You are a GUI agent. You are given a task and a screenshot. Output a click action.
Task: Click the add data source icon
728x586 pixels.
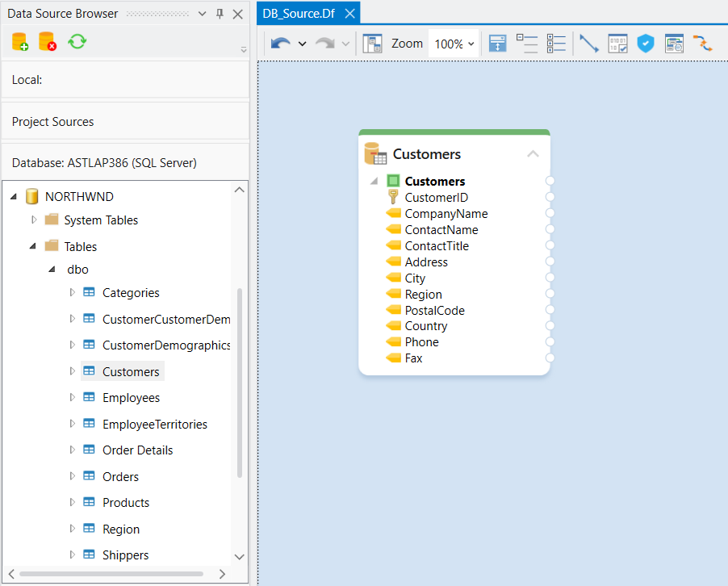[19, 42]
